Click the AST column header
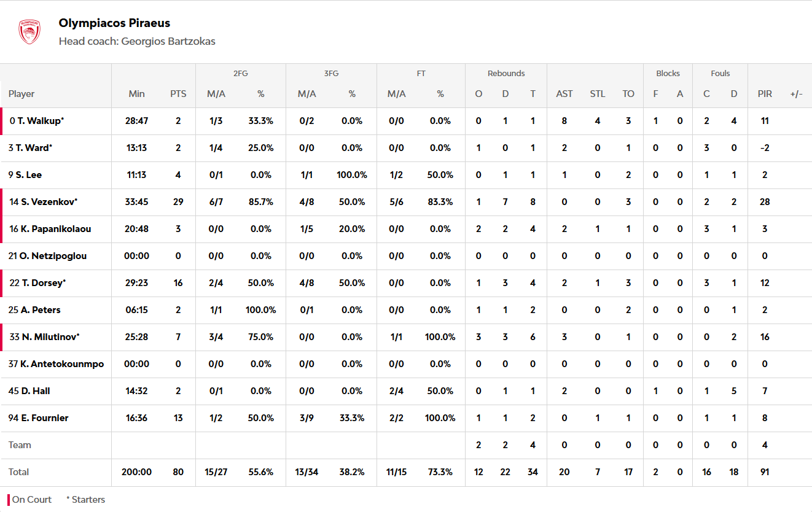 [564, 94]
